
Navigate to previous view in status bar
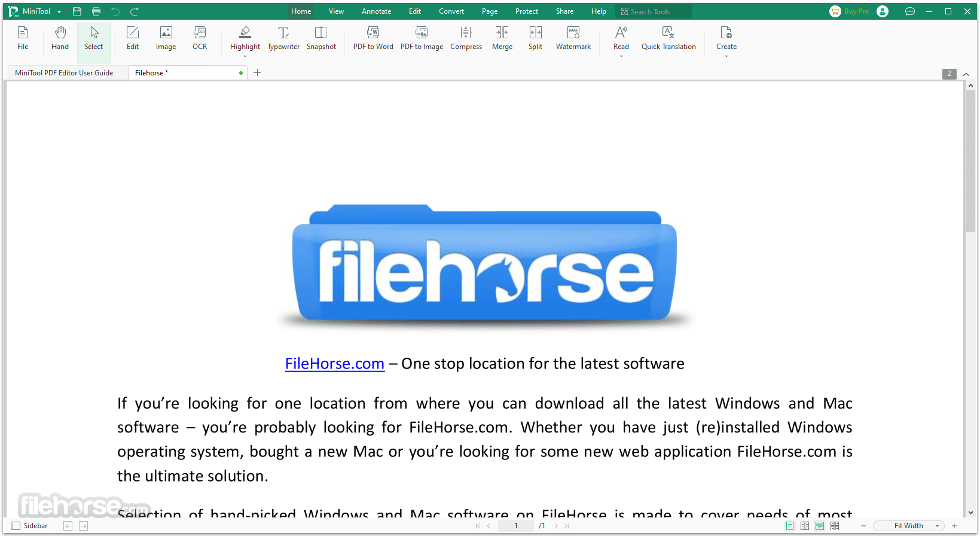[x=68, y=526]
